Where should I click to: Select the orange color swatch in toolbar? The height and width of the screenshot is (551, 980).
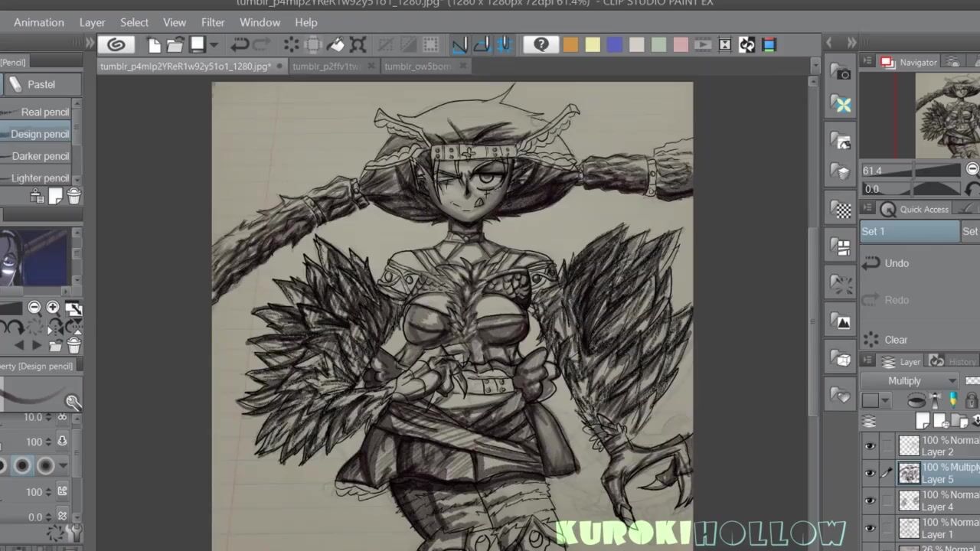pos(570,44)
